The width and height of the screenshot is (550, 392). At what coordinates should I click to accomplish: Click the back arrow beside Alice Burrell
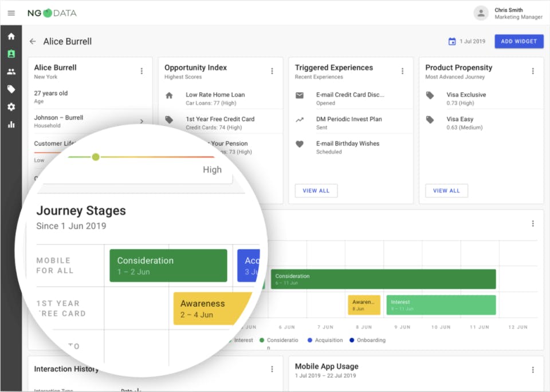[33, 41]
